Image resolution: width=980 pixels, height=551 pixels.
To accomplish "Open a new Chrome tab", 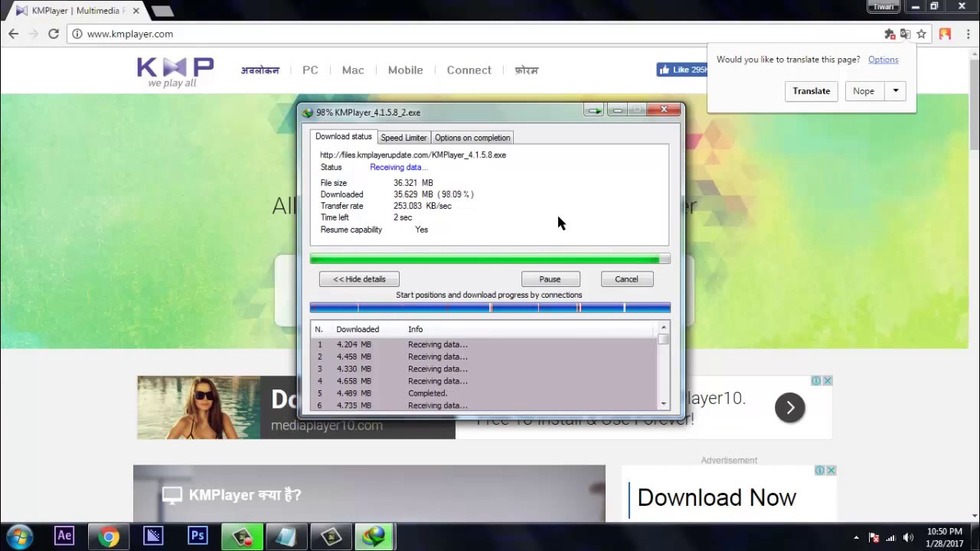I will point(162,11).
